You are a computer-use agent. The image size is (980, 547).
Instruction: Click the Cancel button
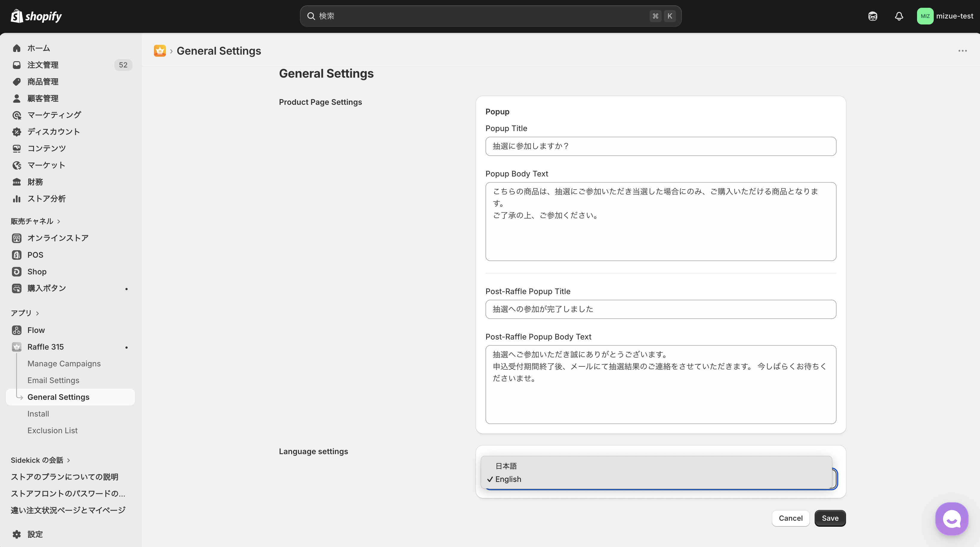(x=791, y=518)
